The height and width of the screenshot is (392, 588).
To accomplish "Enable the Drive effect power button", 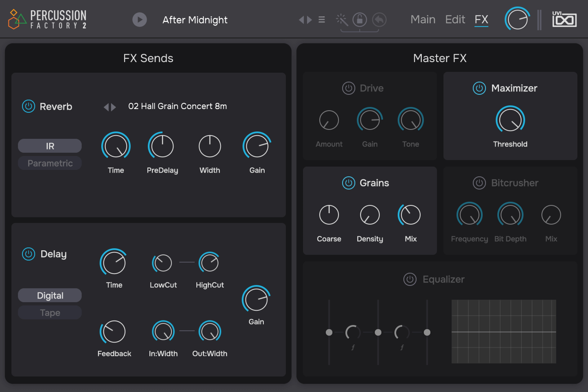I will click(x=349, y=88).
